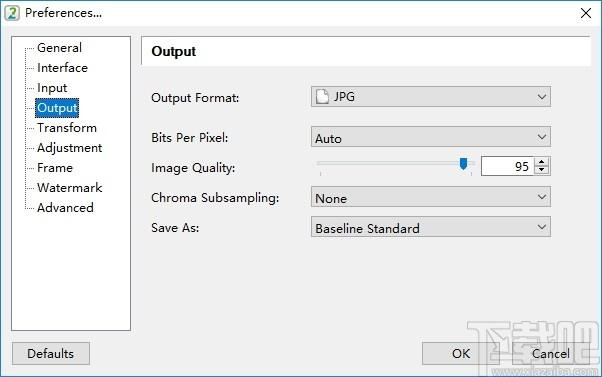Viewport: 602px width, 377px height.
Task: Click the Image Quality slider handle
Action: point(463,164)
